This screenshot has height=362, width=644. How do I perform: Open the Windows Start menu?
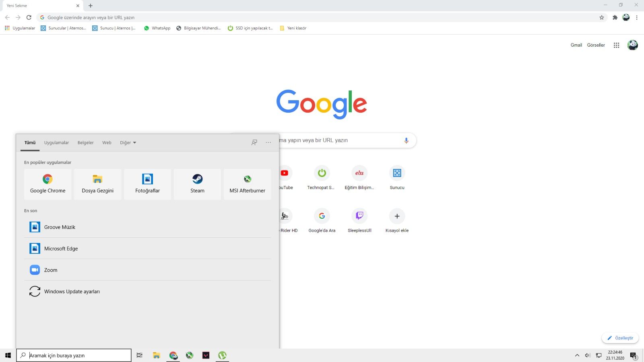(8, 355)
